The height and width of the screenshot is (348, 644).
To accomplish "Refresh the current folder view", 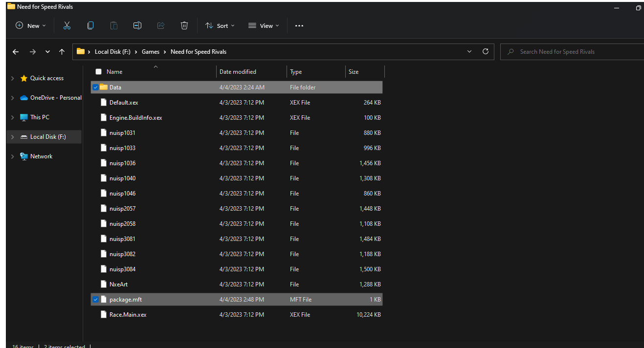I will pos(486,51).
